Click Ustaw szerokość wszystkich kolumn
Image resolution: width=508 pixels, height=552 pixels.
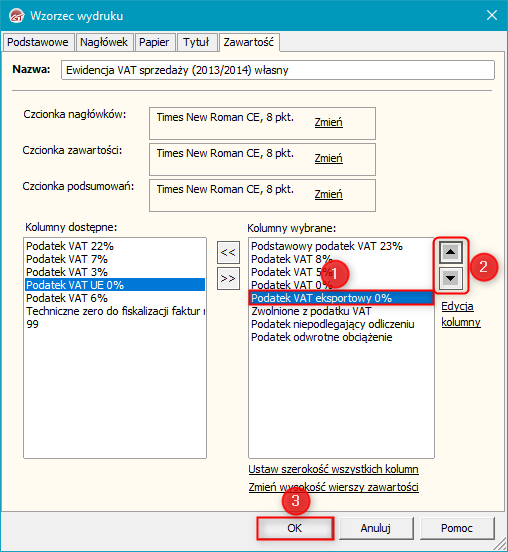[x=333, y=469]
